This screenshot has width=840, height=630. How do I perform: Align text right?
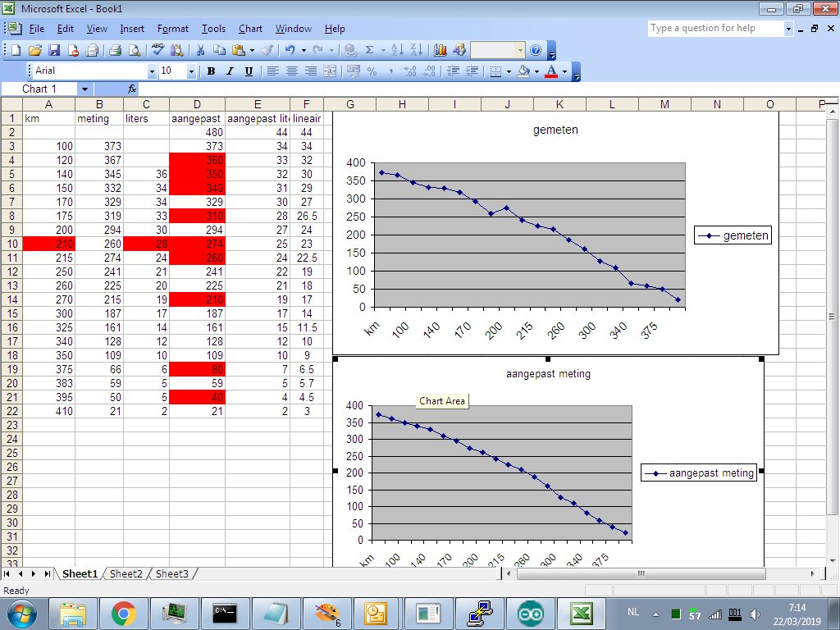coord(311,71)
